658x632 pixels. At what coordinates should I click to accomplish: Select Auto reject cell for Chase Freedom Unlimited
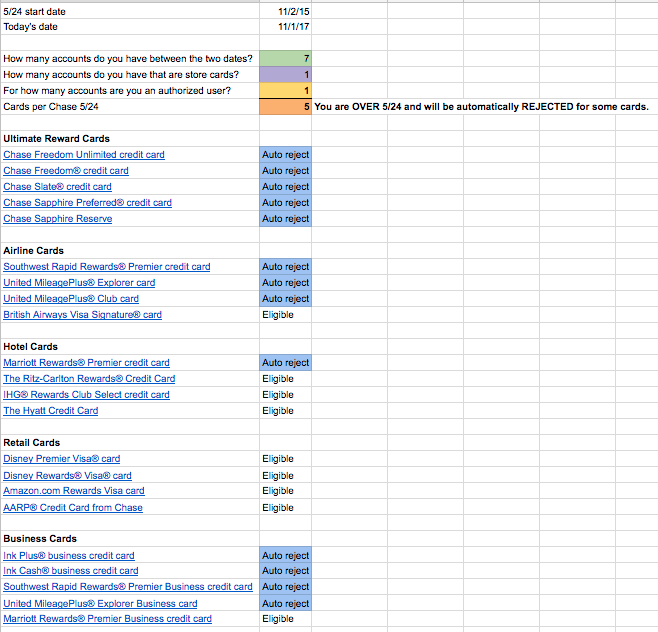pos(285,155)
